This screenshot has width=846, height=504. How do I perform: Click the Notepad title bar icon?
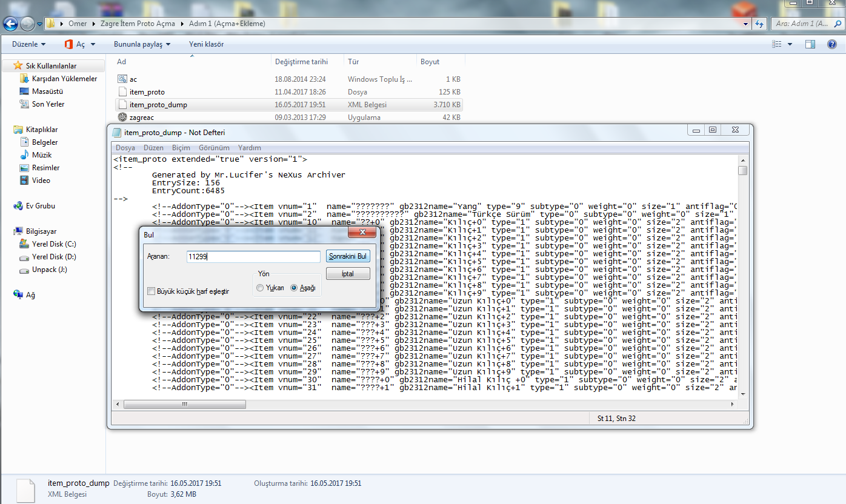[117, 133]
